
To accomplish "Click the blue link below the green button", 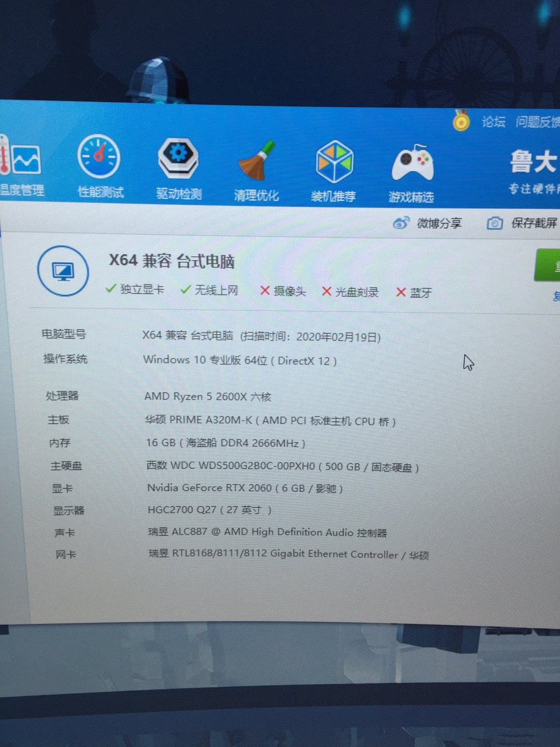I will tap(554, 296).
